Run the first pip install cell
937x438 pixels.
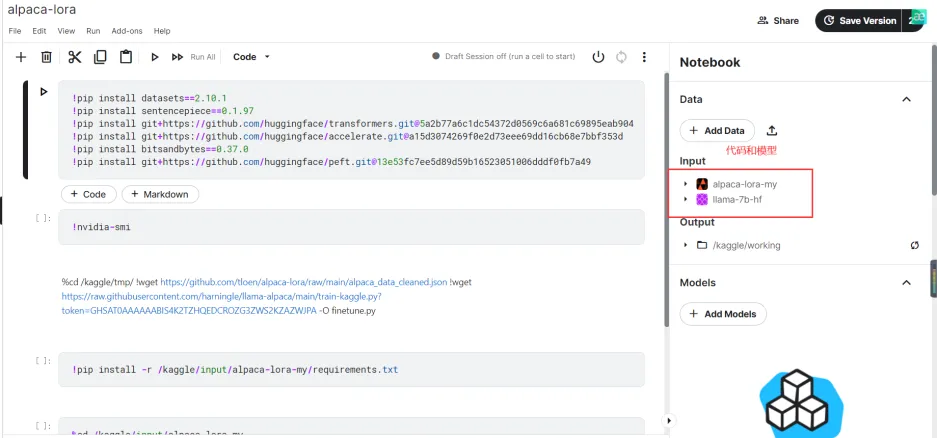[x=44, y=91]
